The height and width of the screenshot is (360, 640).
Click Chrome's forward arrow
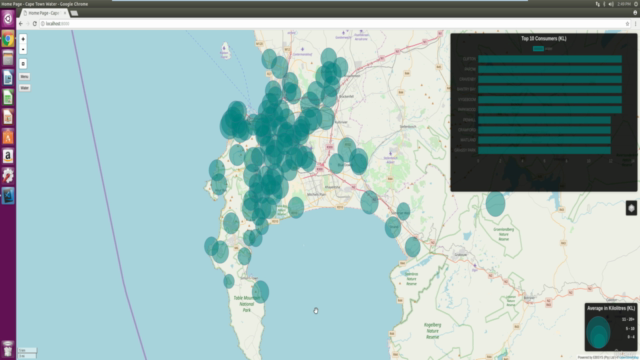pos(28,24)
